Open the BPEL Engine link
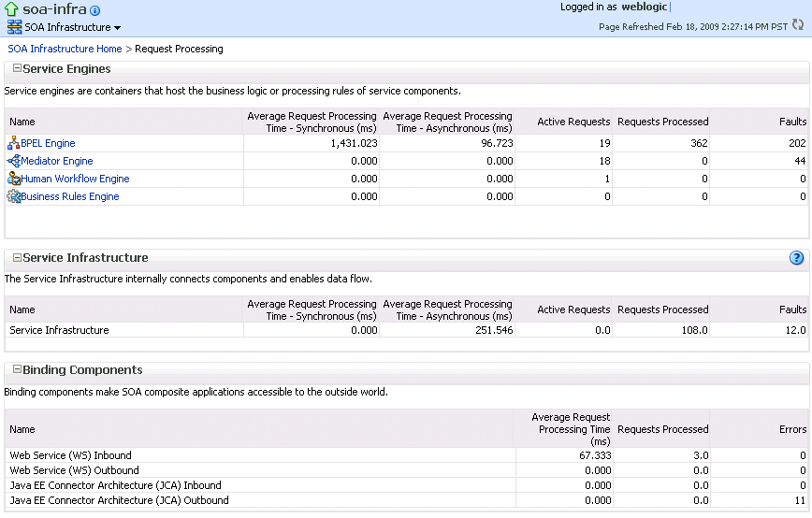Image resolution: width=812 pixels, height=518 pixels. pos(48,143)
